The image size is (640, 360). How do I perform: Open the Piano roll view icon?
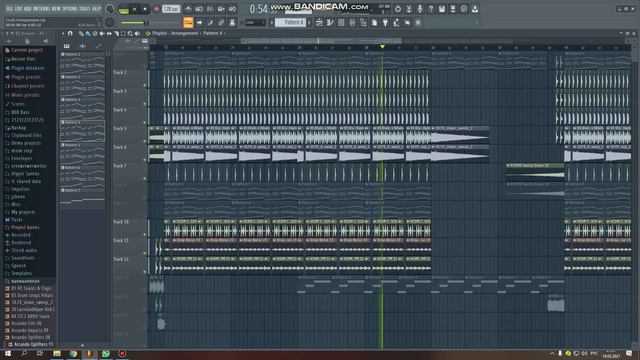click(330, 23)
